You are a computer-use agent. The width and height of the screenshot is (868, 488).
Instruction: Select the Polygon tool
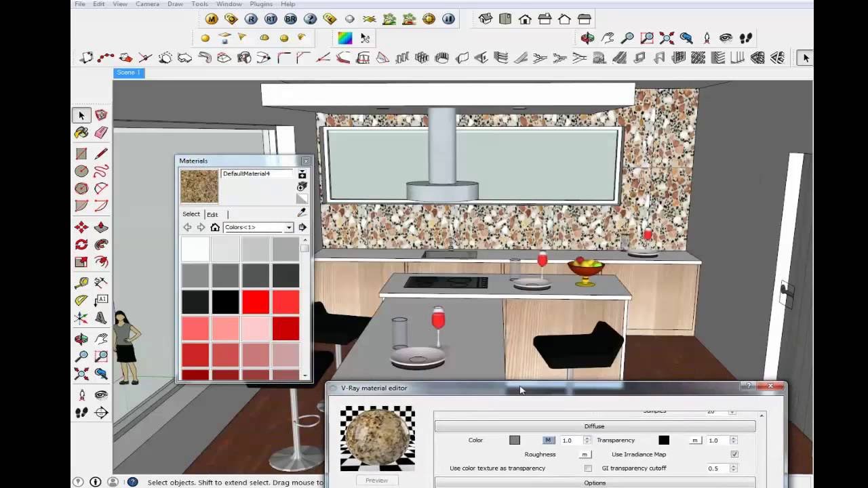81,188
